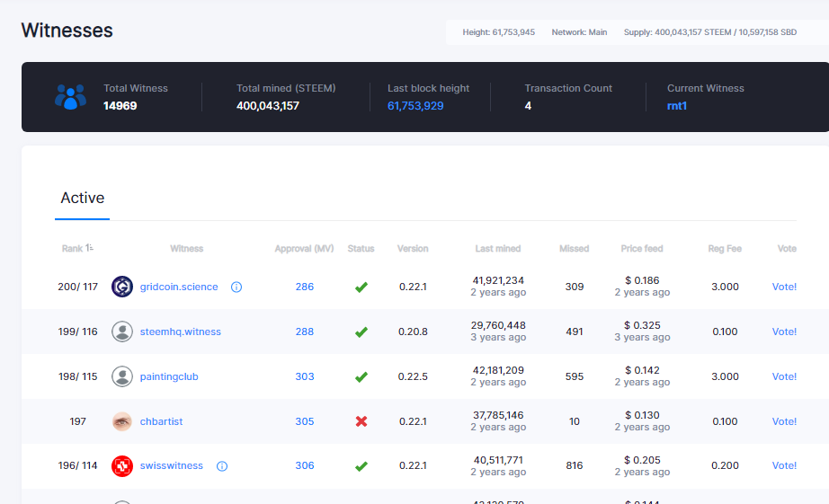Viewport: 829px width, 504px height.
Task: Click the Last mined column header
Action: tap(498, 248)
